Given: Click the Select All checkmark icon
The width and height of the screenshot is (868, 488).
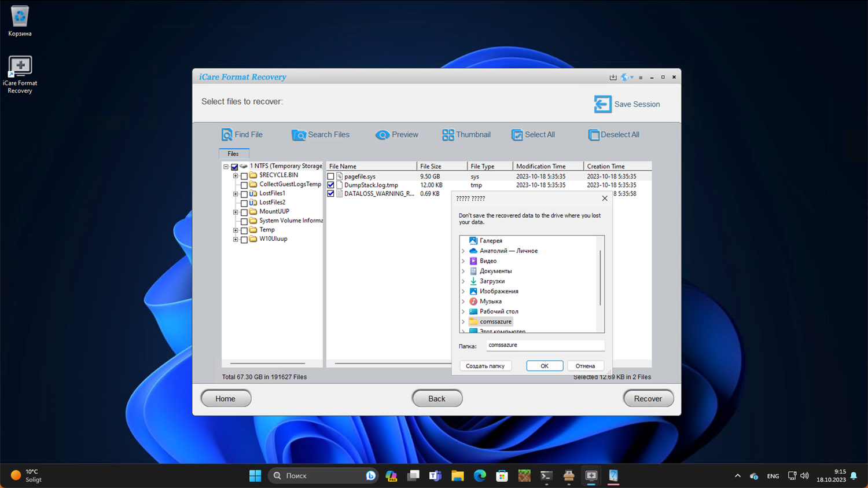Looking at the screenshot, I should 517,135.
